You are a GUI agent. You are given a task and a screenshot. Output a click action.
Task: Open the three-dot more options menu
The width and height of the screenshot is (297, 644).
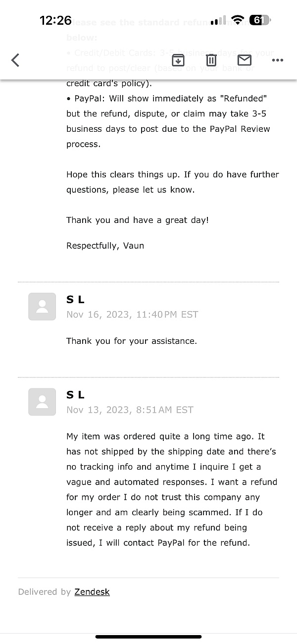click(278, 60)
